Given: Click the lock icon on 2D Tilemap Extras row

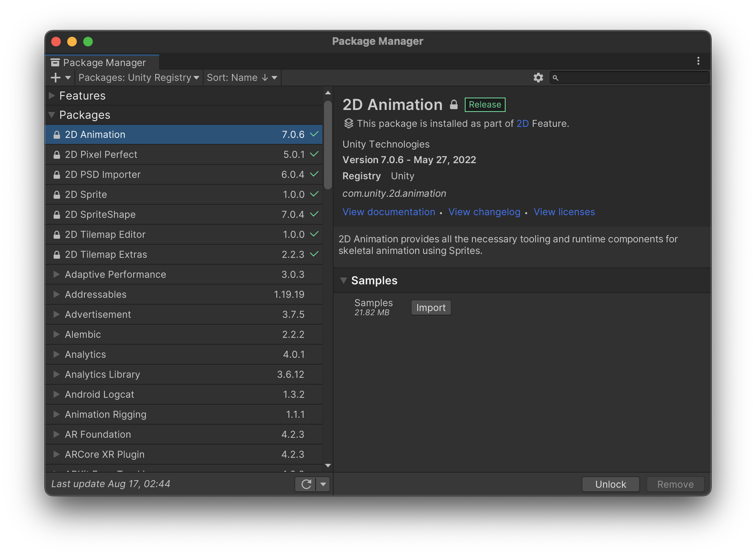Looking at the screenshot, I should (x=57, y=255).
